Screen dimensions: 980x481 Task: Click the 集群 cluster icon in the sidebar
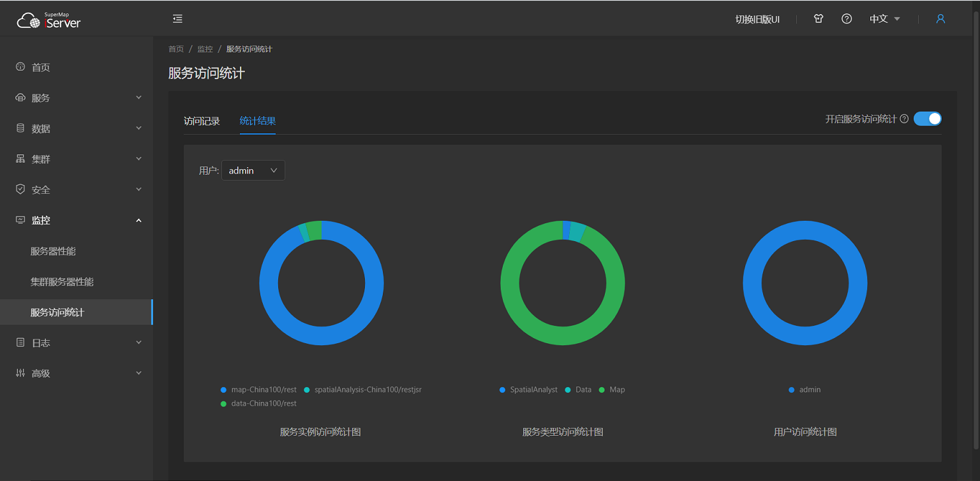coord(20,159)
